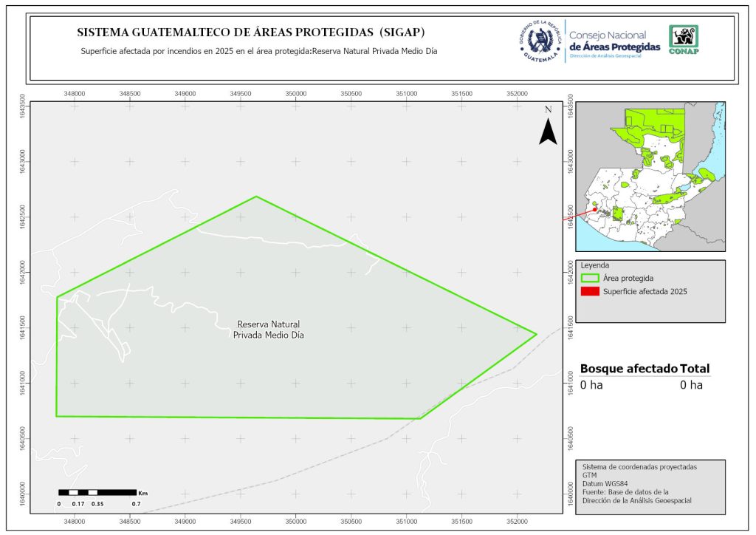Click the red location dot in inset map

tap(595, 210)
